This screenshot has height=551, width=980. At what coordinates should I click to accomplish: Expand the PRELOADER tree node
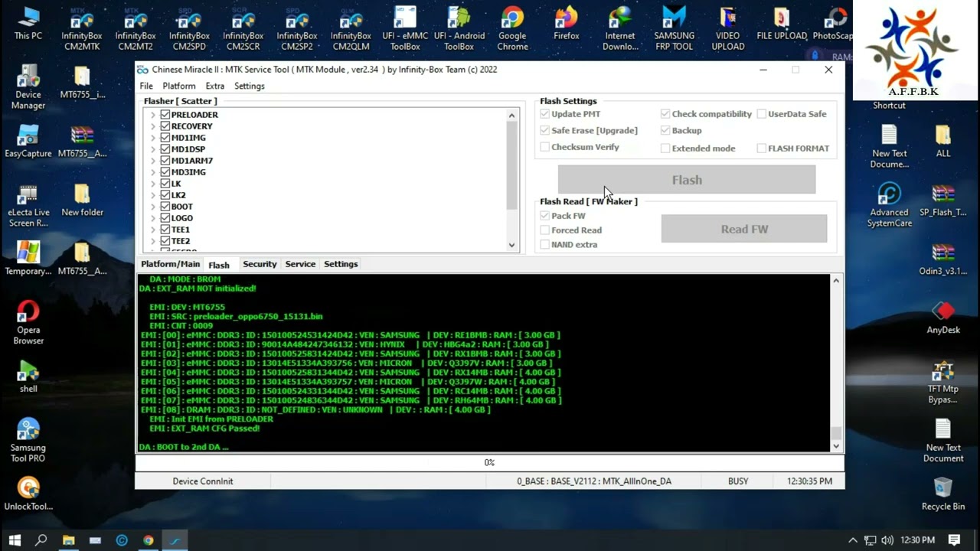tap(153, 115)
